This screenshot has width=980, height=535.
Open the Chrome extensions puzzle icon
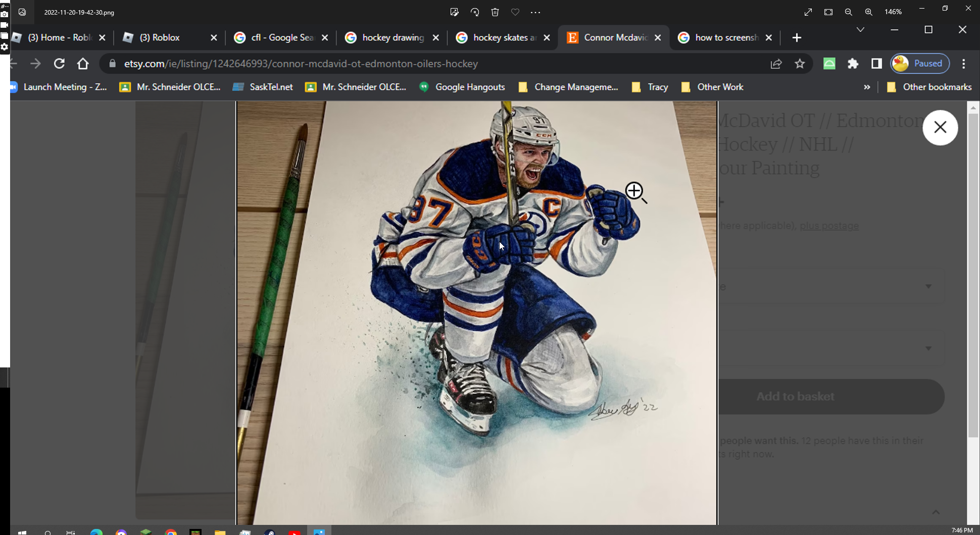click(853, 64)
